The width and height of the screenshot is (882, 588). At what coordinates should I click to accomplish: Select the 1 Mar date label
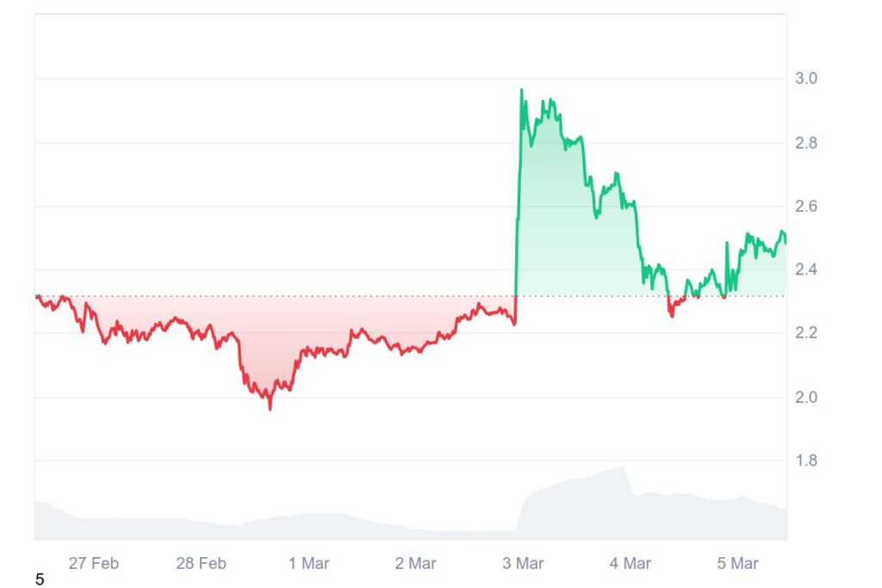(x=308, y=564)
